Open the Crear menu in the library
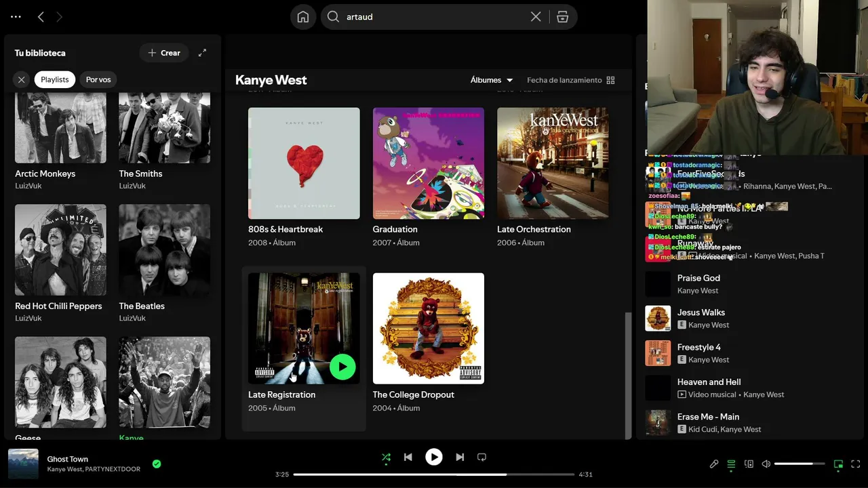This screenshot has width=868, height=488. [x=164, y=53]
